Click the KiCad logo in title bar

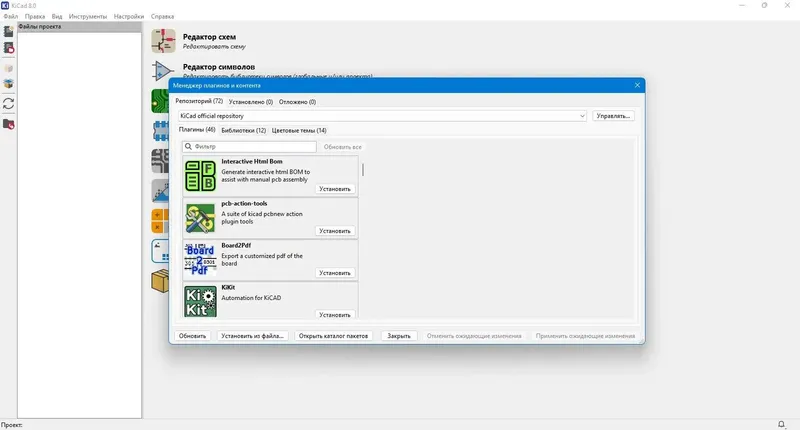pos(5,5)
